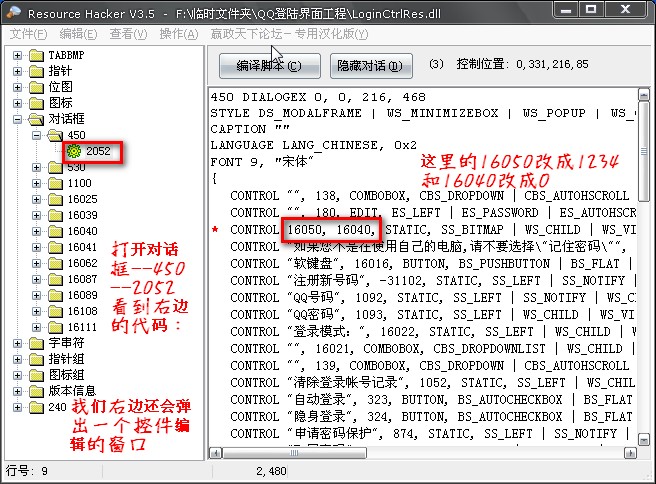The width and height of the screenshot is (656, 484).
Task: Open the 查看(V) menu
Action: [128, 34]
